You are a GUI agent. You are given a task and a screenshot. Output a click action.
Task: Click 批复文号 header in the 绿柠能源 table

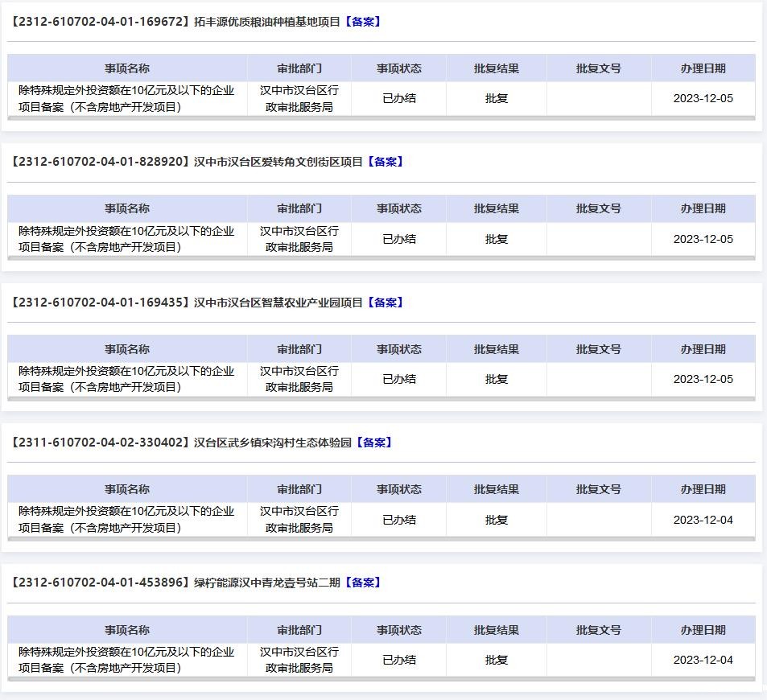coord(598,630)
